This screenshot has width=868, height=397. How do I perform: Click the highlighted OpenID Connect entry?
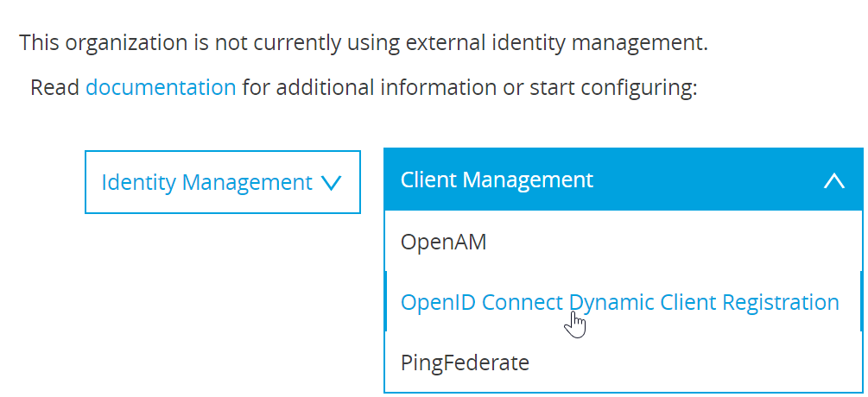coord(619,302)
